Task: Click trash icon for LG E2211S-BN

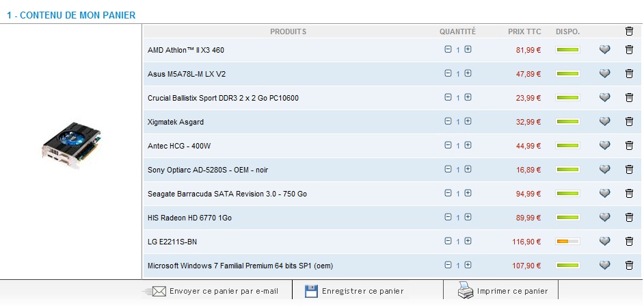Action: click(629, 242)
